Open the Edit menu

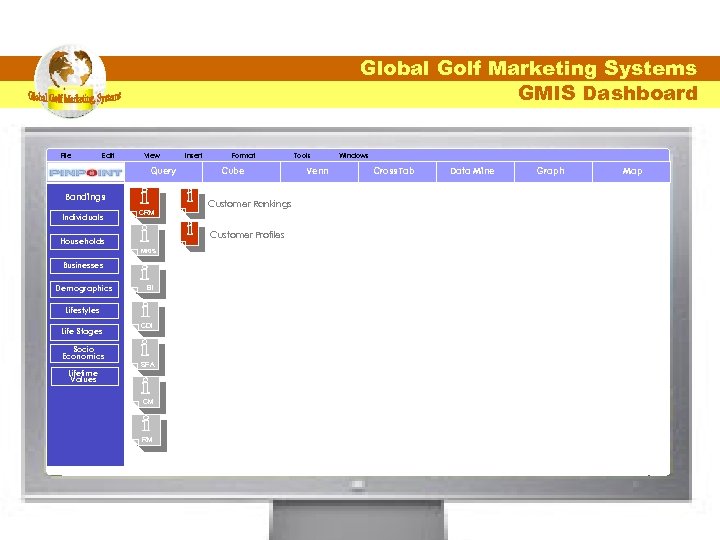108,156
